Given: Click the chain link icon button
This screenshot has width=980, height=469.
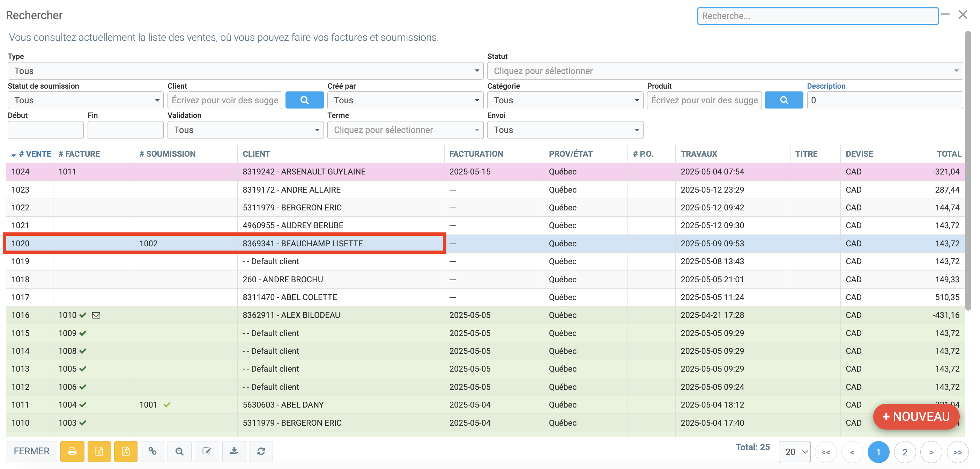Looking at the screenshot, I should coord(152,452).
